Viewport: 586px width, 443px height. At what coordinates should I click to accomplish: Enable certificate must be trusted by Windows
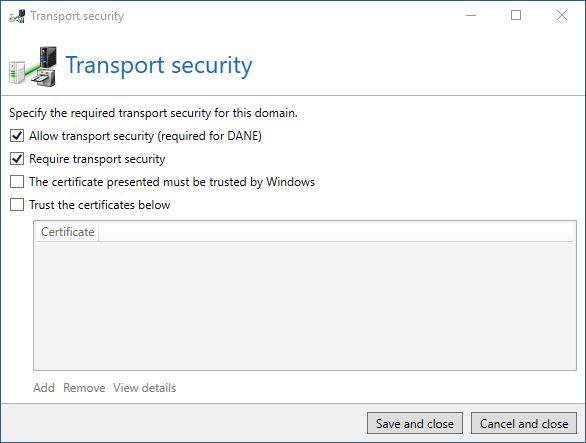pos(17,182)
